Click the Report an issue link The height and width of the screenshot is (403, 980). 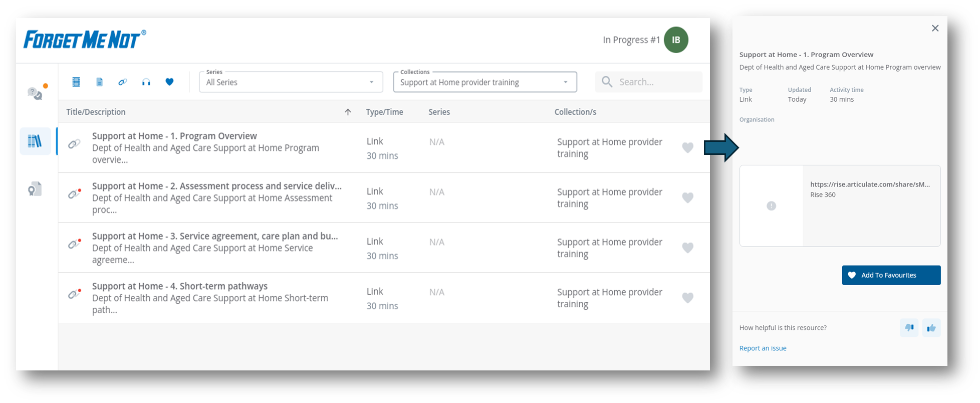(x=763, y=348)
